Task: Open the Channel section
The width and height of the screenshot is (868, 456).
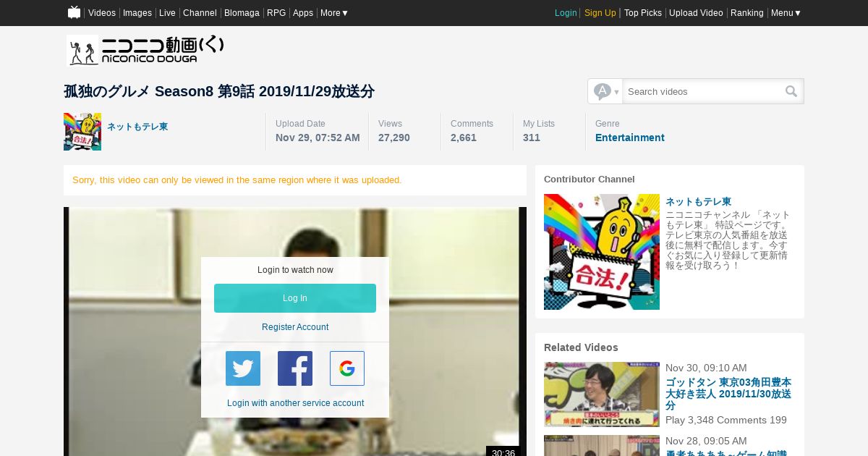Action: (x=200, y=13)
